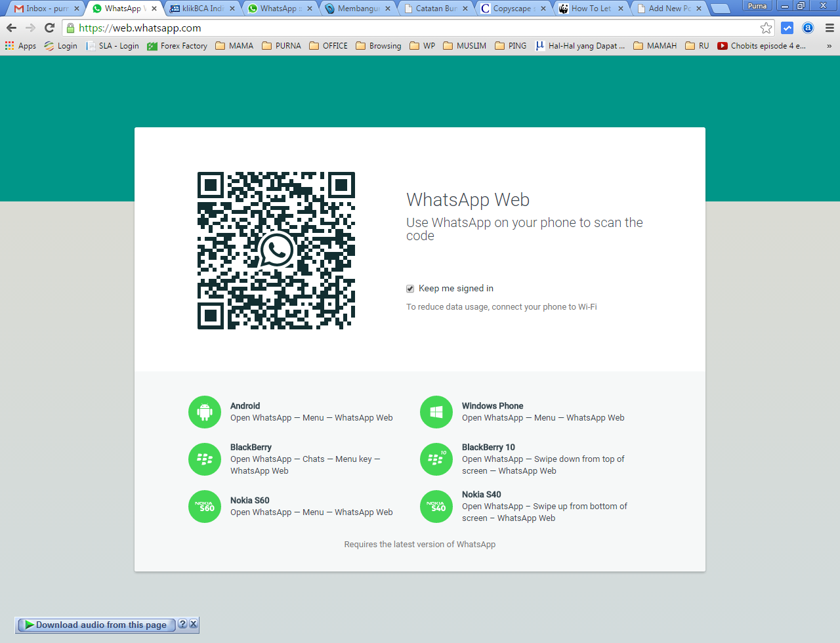This screenshot has width=840, height=643.
Task: Open the PURNA bookmarks folder
Action: (x=282, y=46)
